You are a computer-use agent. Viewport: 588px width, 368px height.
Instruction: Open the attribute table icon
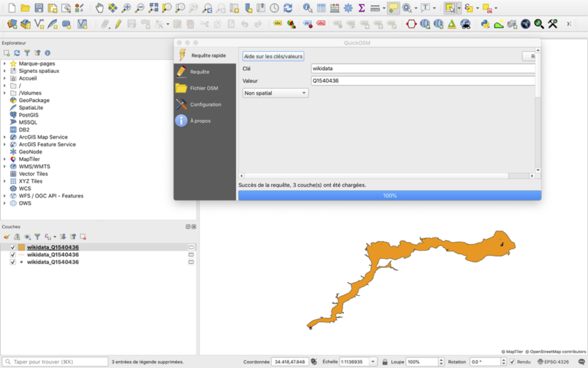pyautogui.click(x=321, y=8)
